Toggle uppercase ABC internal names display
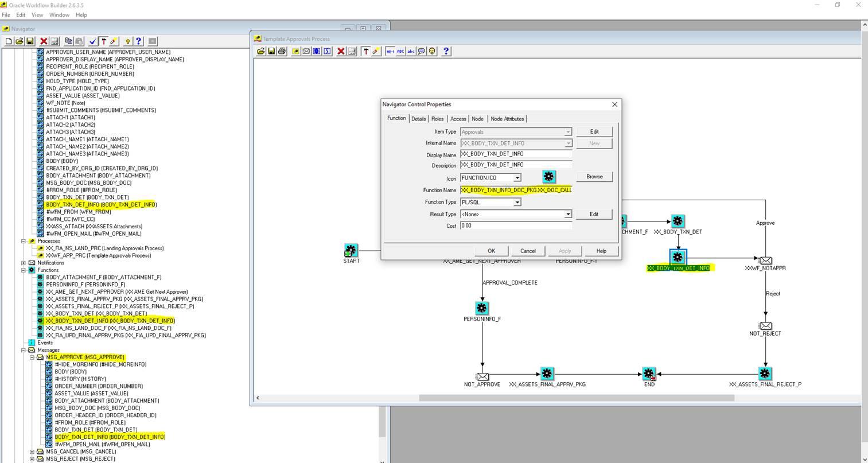The width and height of the screenshot is (868, 463). pos(400,51)
